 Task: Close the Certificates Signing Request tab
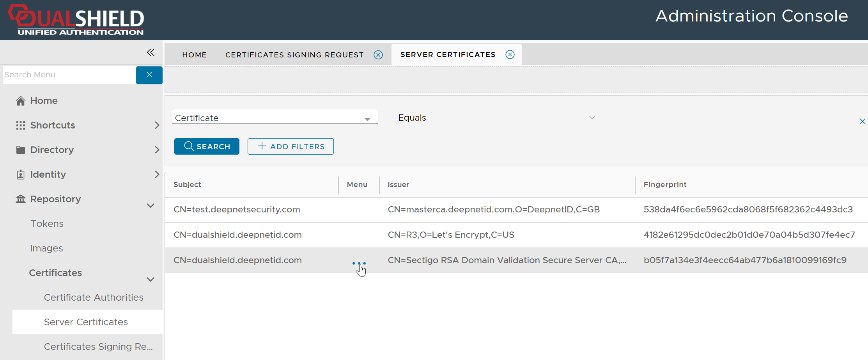click(x=378, y=55)
